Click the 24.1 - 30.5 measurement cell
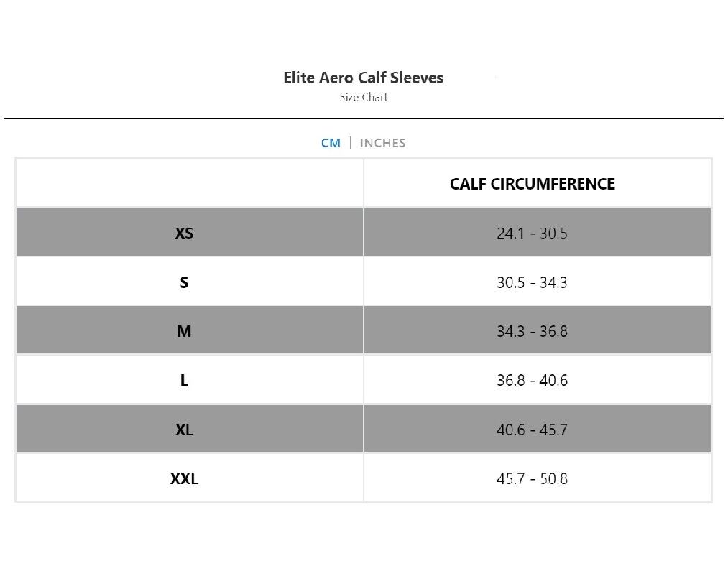This screenshot has width=728, height=571. (532, 233)
